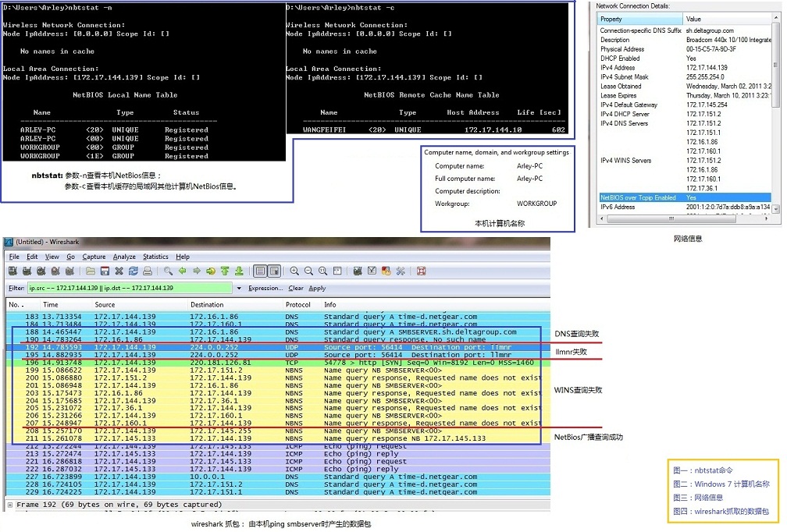This screenshot has height=532, width=787.
Task: Open a capture file with the folder icon
Action: pos(91,271)
